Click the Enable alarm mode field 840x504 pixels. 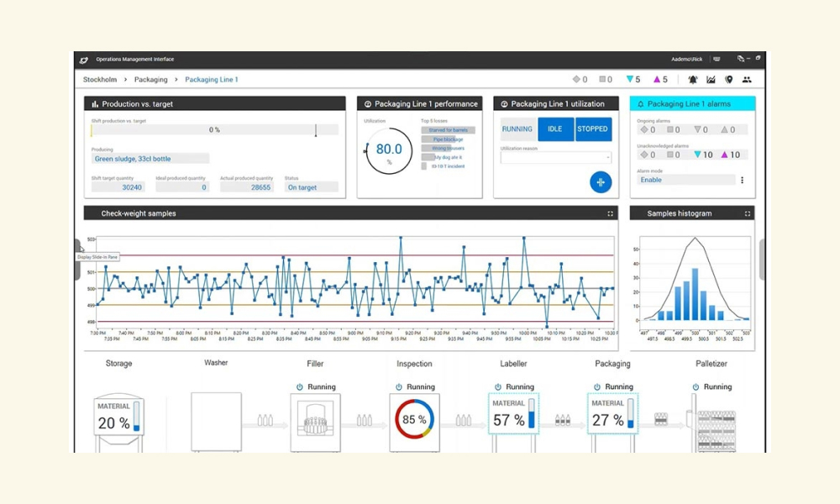pos(685,180)
